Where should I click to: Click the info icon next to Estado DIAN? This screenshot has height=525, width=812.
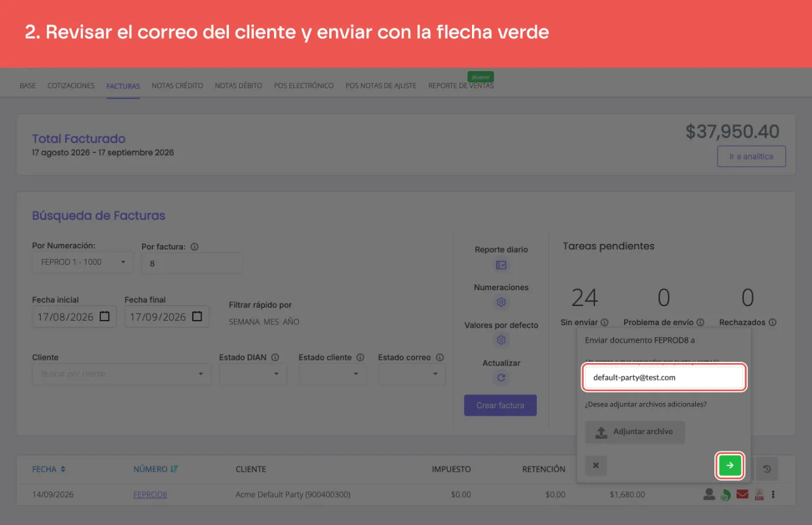pos(275,357)
